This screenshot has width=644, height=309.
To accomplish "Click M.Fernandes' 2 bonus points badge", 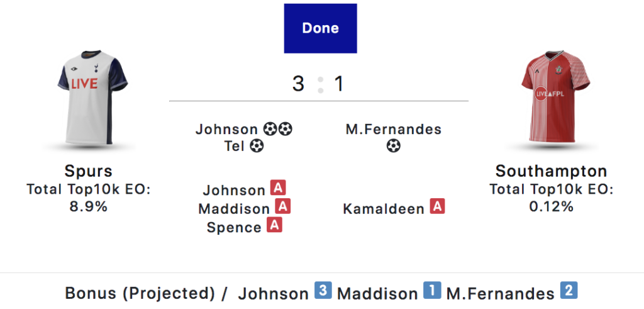I will click(x=569, y=291).
